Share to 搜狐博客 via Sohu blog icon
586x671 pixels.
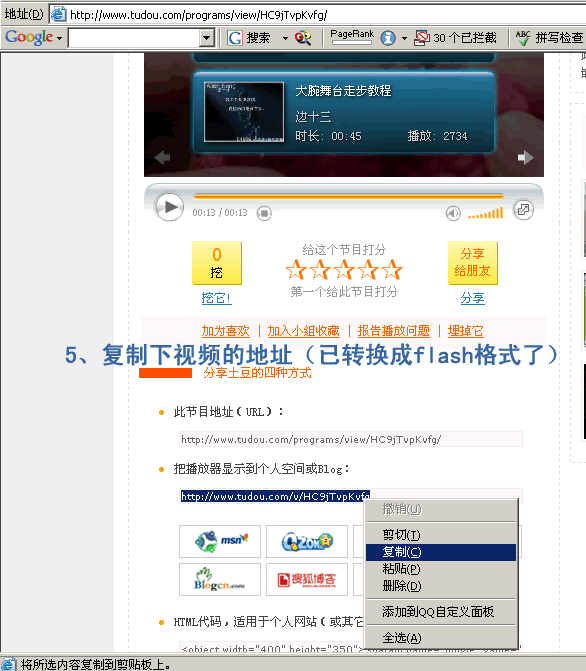click(306, 579)
